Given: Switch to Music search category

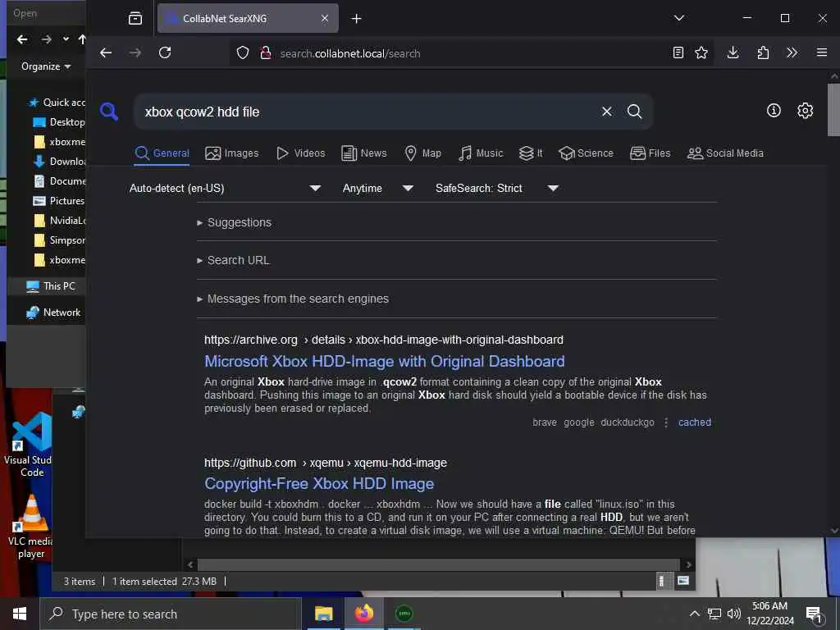Looking at the screenshot, I should click(481, 153).
